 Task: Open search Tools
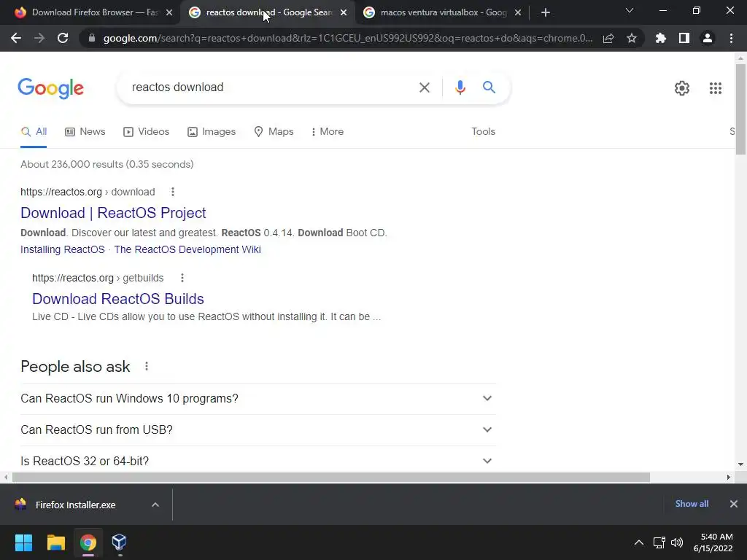[483, 132]
